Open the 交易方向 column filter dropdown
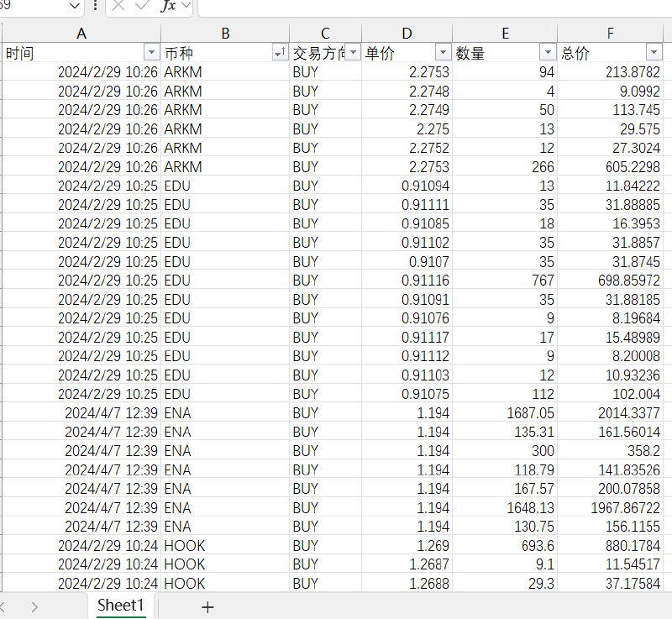The height and width of the screenshot is (619, 672). click(x=353, y=53)
